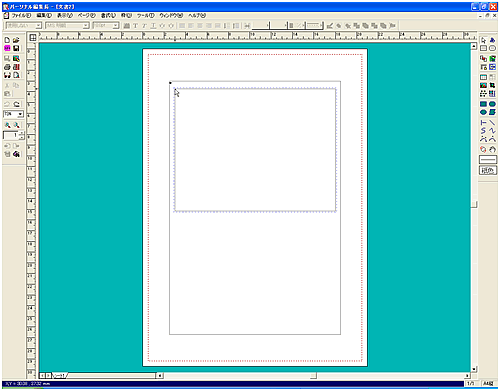This screenshot has width=500, height=389.
Task: Select the arrow pointer tool in right toolbox
Action: pyautogui.click(x=483, y=40)
